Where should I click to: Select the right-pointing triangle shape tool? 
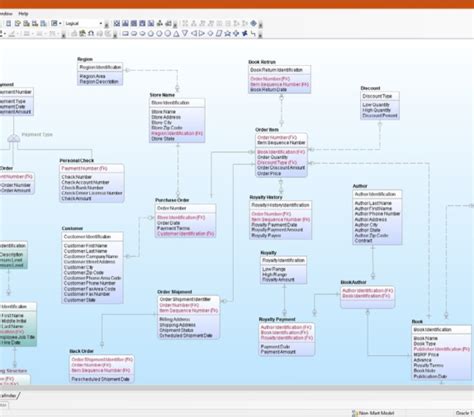(x=202, y=33)
